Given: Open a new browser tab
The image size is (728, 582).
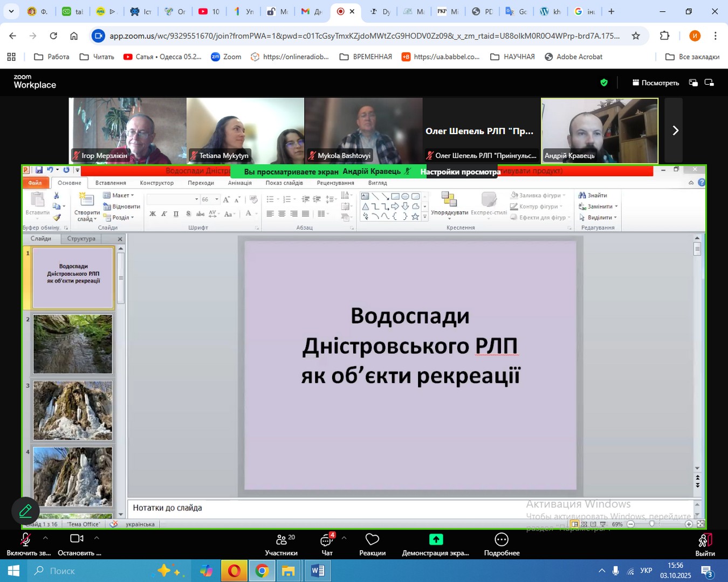Looking at the screenshot, I should (611, 11).
